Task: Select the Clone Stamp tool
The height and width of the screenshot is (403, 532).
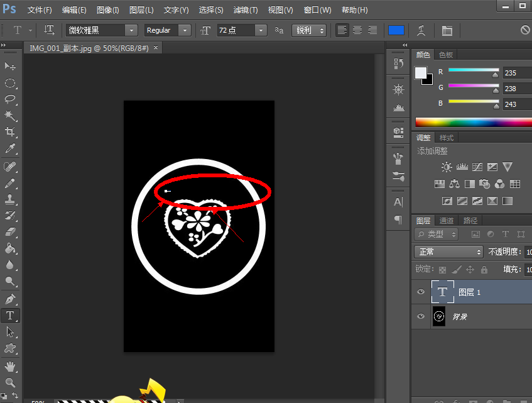Action: (10, 200)
